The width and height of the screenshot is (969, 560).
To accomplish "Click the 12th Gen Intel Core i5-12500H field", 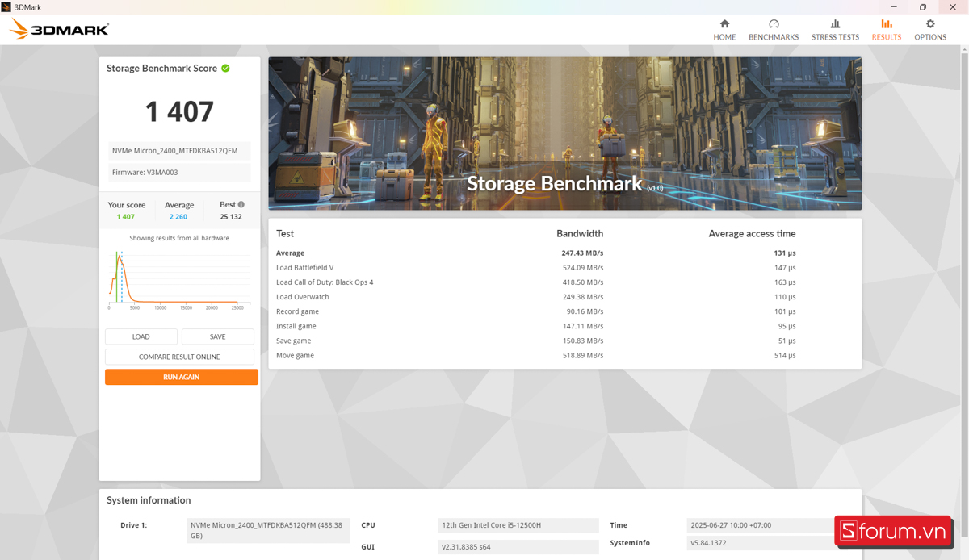I will [x=518, y=525].
